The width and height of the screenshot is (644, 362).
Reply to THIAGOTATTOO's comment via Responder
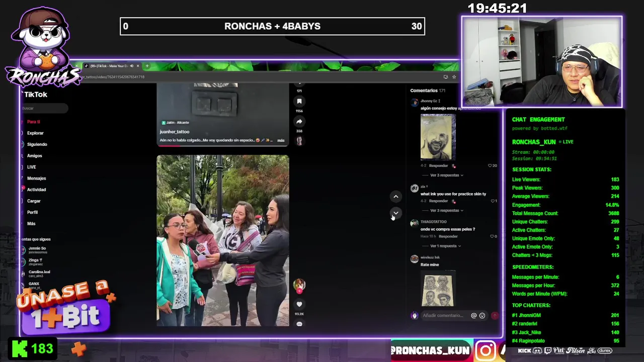click(x=448, y=236)
